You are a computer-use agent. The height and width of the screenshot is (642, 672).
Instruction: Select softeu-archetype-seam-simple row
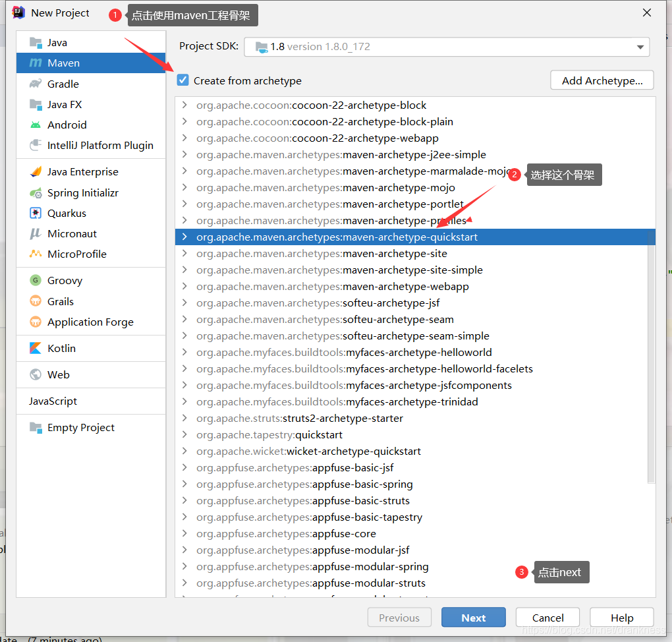point(415,336)
